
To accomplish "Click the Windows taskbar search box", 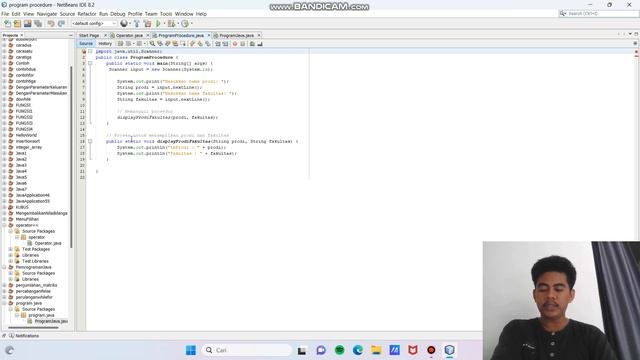I will [246, 350].
